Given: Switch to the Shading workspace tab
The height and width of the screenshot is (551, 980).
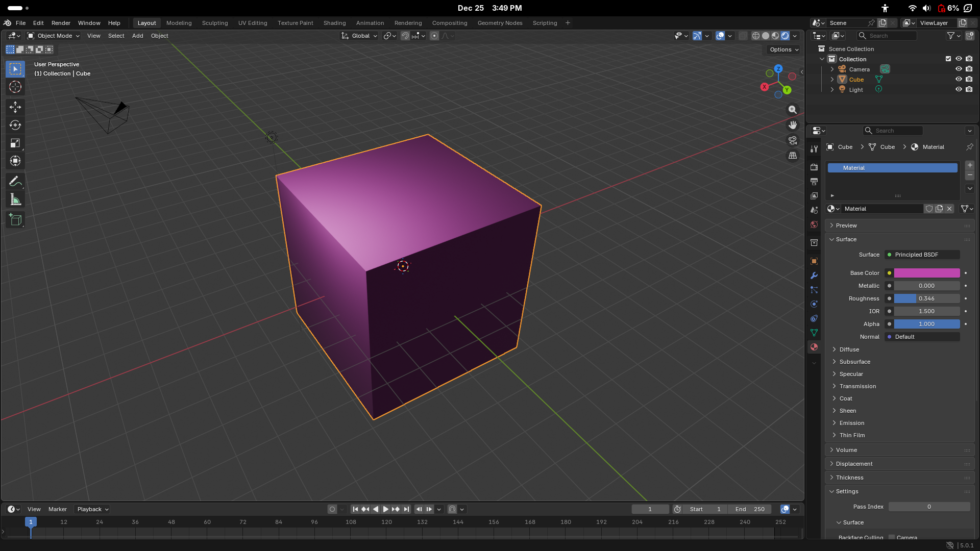Looking at the screenshot, I should tap(334, 23).
